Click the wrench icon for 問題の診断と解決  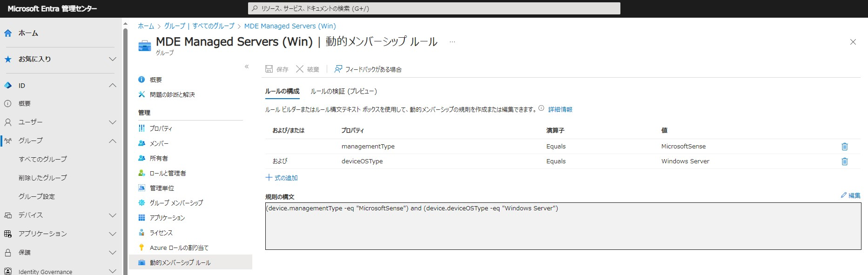pyautogui.click(x=141, y=94)
